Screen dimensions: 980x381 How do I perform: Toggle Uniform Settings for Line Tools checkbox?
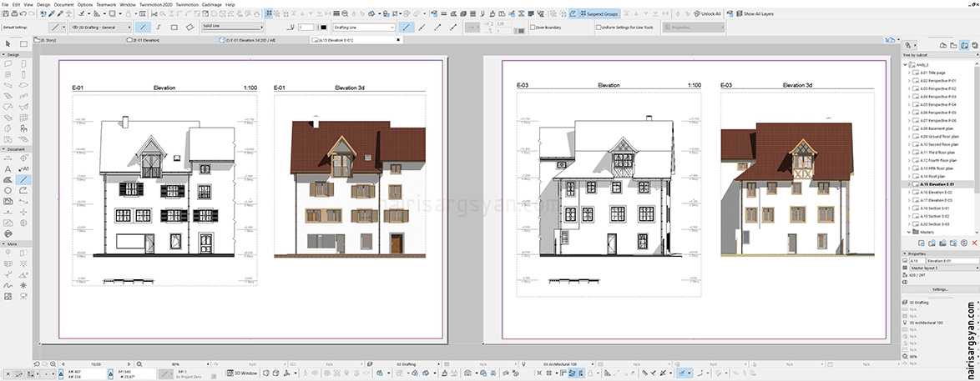tap(599, 28)
